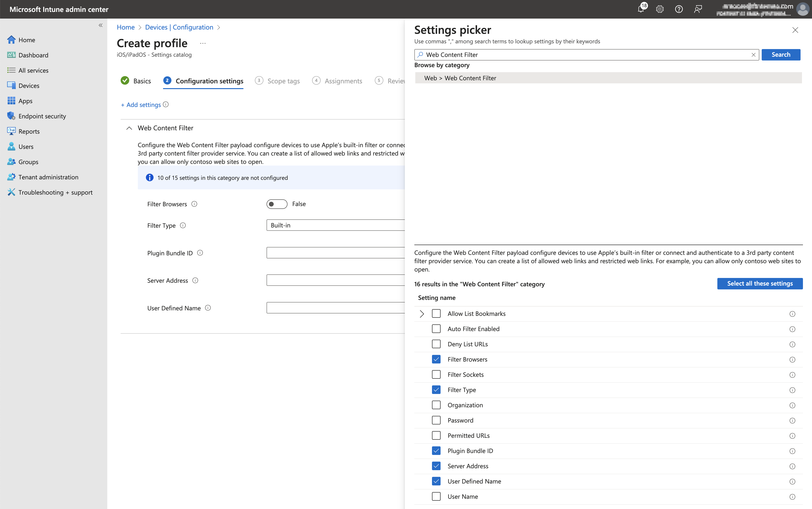Uncheck the Server Address setting
Viewport: 812px width, 509px height.
436,466
